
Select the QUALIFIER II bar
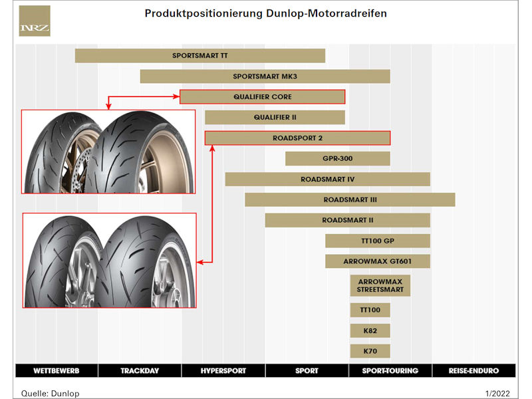click(275, 118)
